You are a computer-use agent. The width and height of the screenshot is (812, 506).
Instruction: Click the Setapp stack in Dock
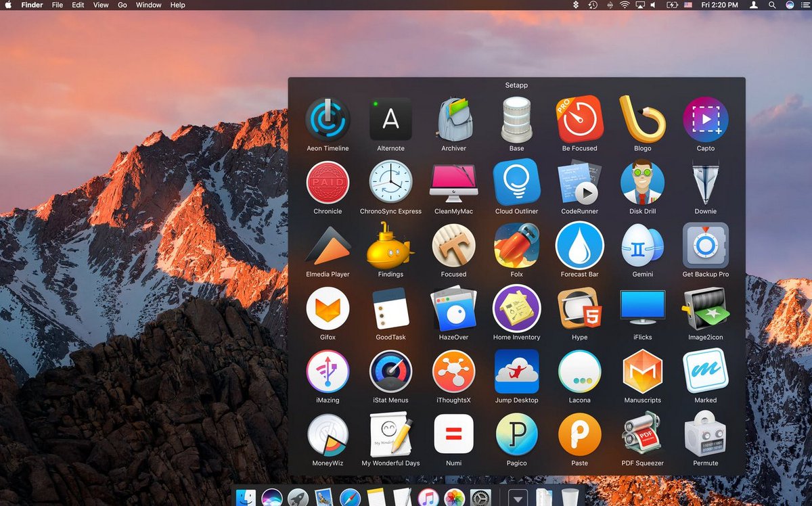coord(518,499)
